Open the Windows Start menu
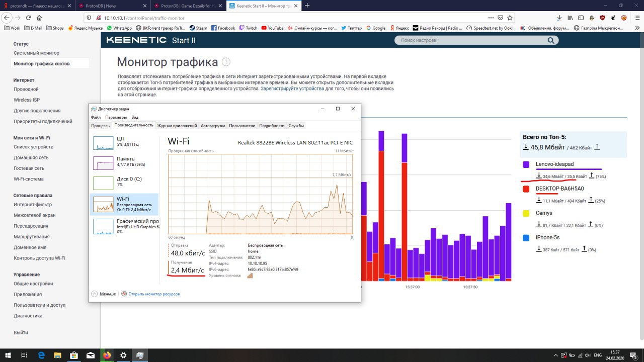Viewport: 644px width, 362px height. pos(8,355)
